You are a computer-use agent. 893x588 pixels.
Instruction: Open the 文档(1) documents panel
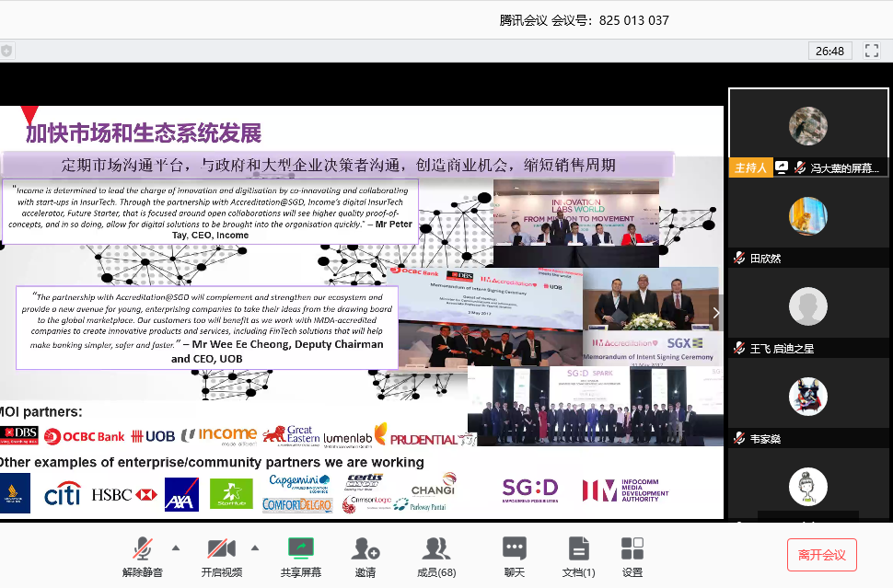[x=579, y=557]
